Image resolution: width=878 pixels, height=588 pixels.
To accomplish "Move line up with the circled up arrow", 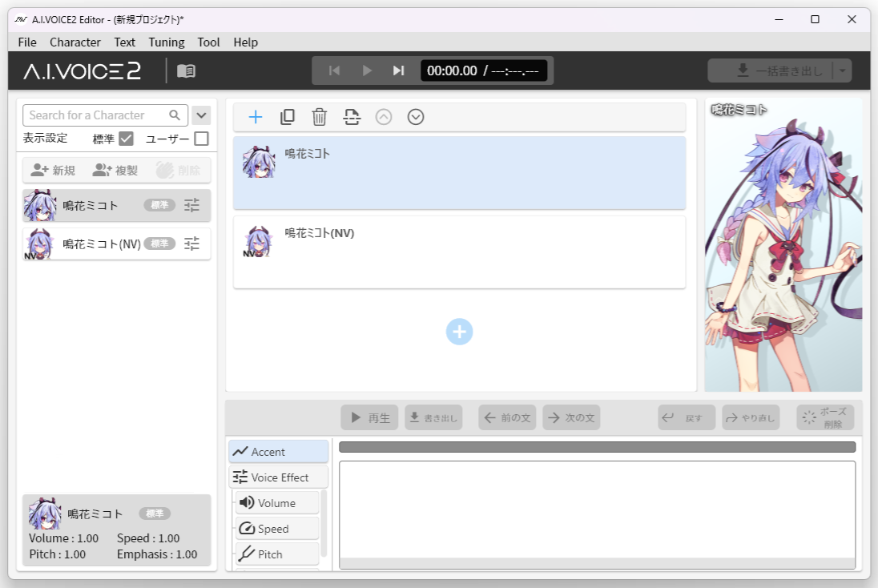I will [384, 117].
